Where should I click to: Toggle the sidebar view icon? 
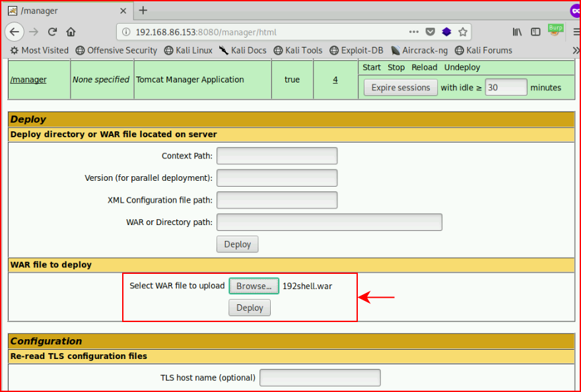[535, 32]
